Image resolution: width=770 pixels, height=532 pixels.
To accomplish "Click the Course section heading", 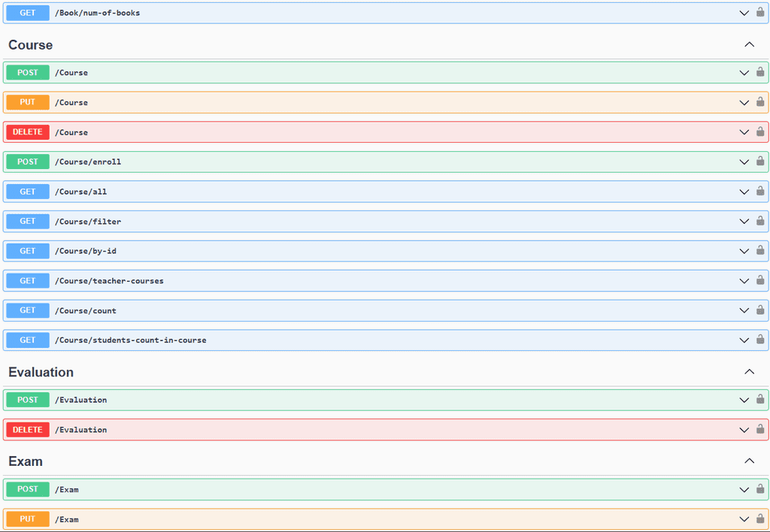I will pos(31,45).
